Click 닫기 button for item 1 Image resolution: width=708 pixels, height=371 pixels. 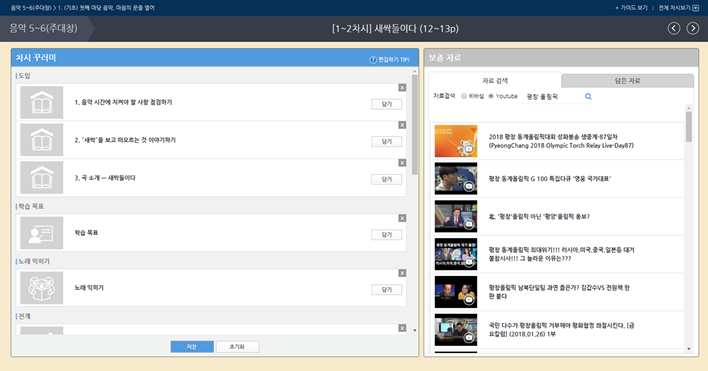click(387, 104)
